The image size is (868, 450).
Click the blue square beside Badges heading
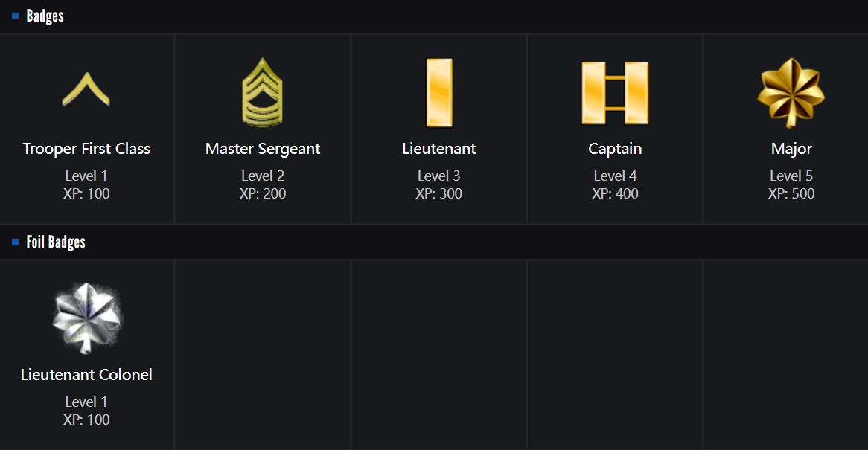tap(15, 16)
